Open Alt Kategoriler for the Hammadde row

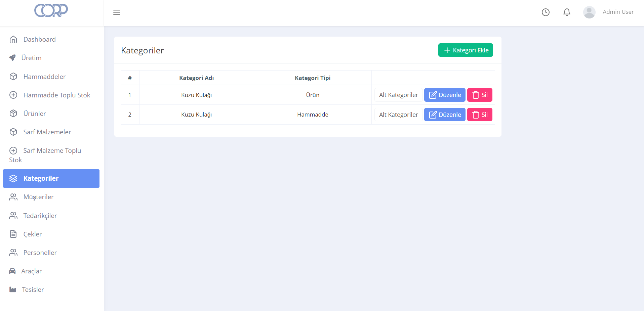398,115
